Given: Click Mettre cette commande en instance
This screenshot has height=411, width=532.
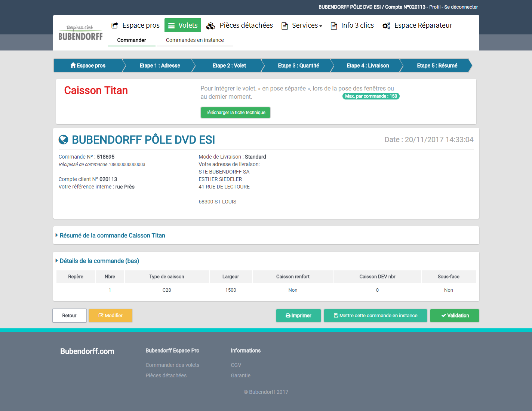Looking at the screenshot, I should click(x=375, y=316).
